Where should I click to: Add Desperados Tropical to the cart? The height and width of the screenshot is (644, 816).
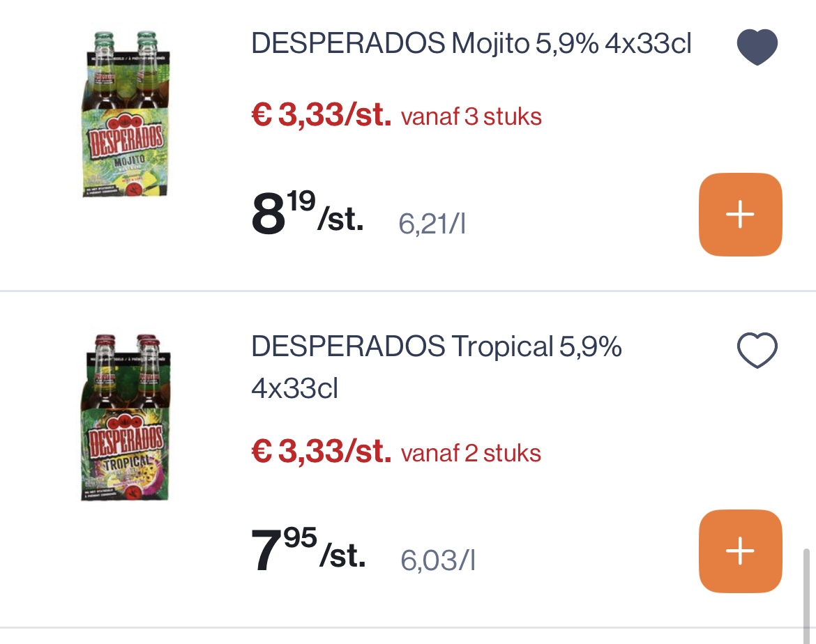740,551
